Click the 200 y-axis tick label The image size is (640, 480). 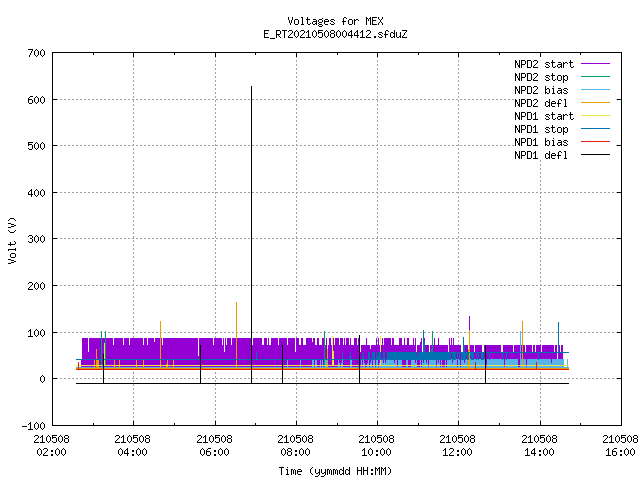tap(37, 286)
